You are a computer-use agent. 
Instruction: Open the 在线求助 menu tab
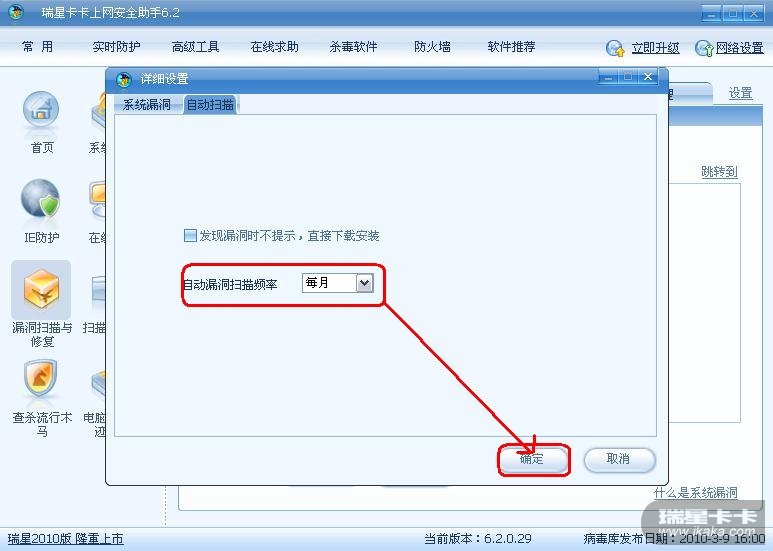click(x=275, y=47)
